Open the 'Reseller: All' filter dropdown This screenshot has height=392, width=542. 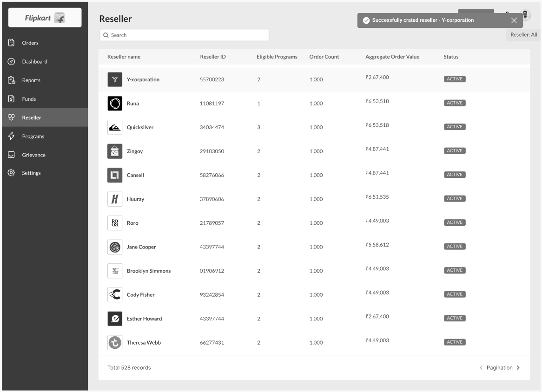point(523,34)
